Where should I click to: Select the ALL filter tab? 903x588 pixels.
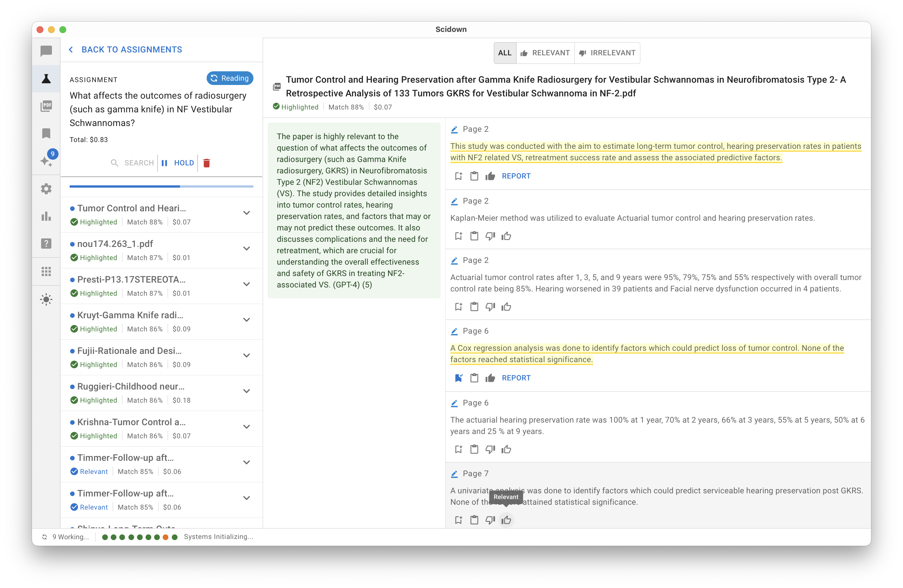click(505, 53)
